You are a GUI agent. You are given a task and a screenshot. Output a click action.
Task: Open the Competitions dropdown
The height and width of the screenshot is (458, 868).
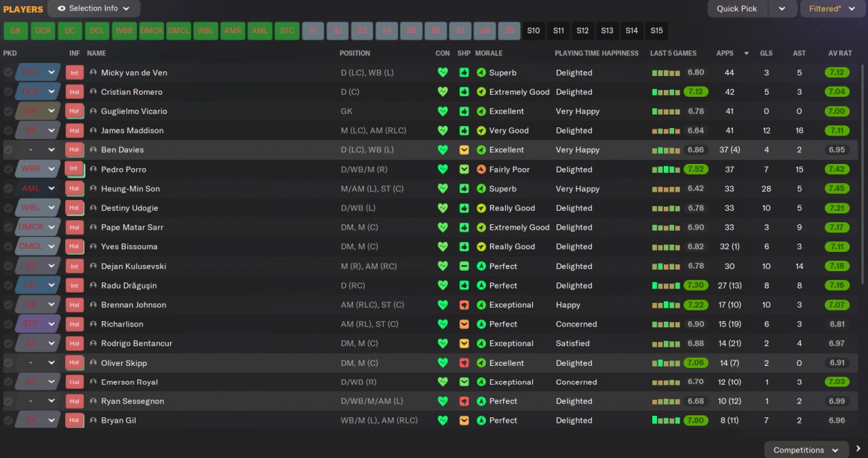pos(806,450)
